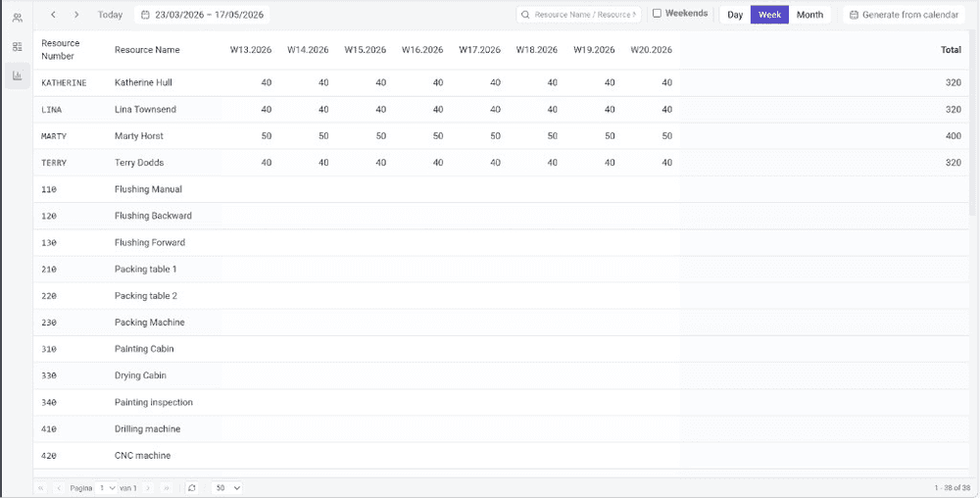Jump to last page in pagination bar
The height and width of the screenshot is (498, 980).
167,487
